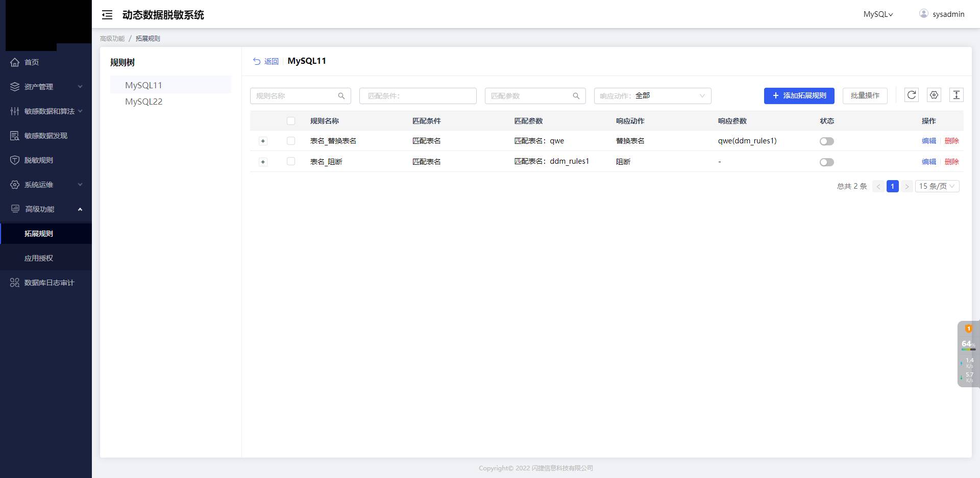Open the 响应动作 全部 dropdown
This screenshot has height=478, width=980.
[653, 96]
